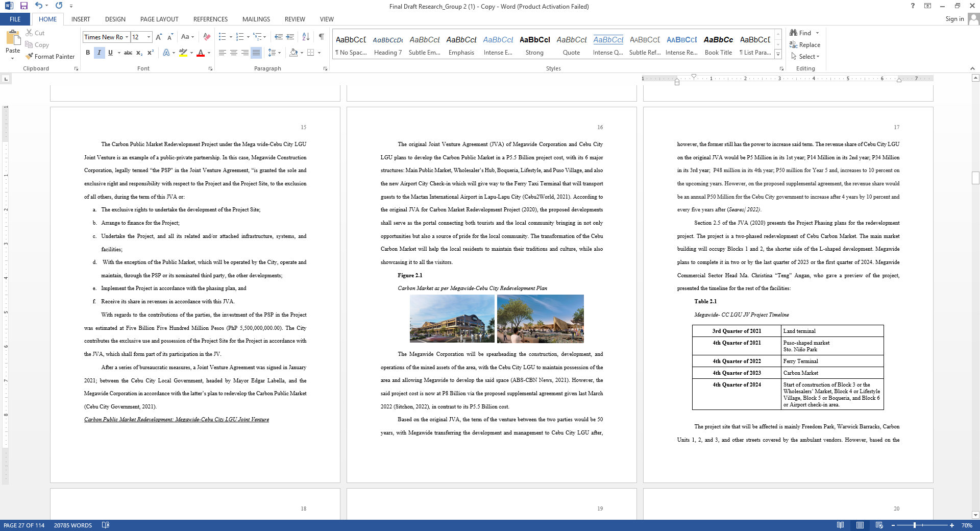Open the font size dropdown
The image size is (980, 531).
coord(149,37)
